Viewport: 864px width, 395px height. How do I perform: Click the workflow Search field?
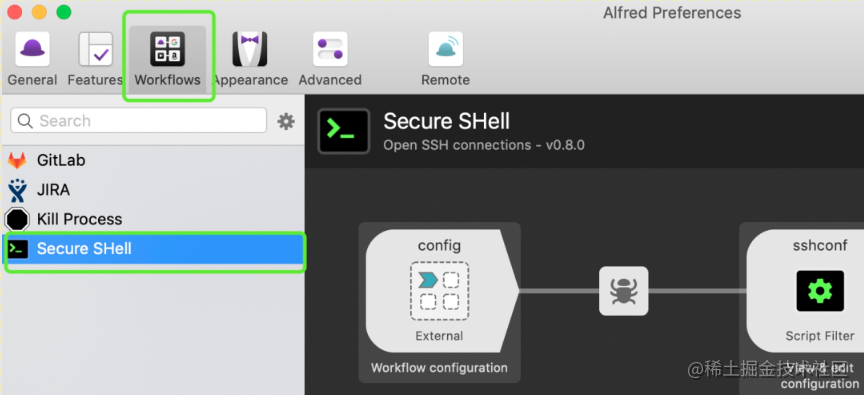coord(139,121)
